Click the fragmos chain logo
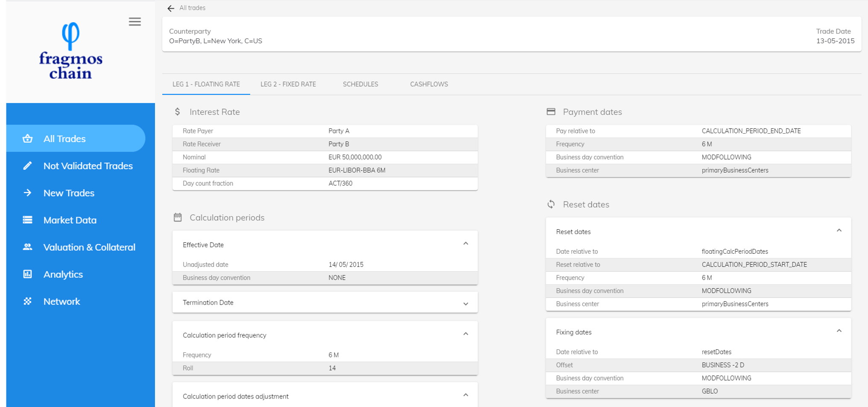The width and height of the screenshot is (868, 407). [x=71, y=51]
